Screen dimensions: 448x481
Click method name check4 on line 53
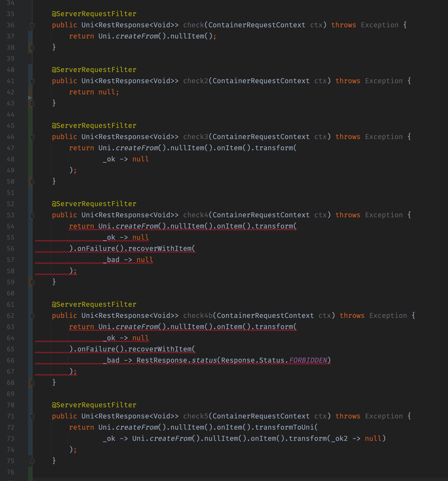click(196, 215)
